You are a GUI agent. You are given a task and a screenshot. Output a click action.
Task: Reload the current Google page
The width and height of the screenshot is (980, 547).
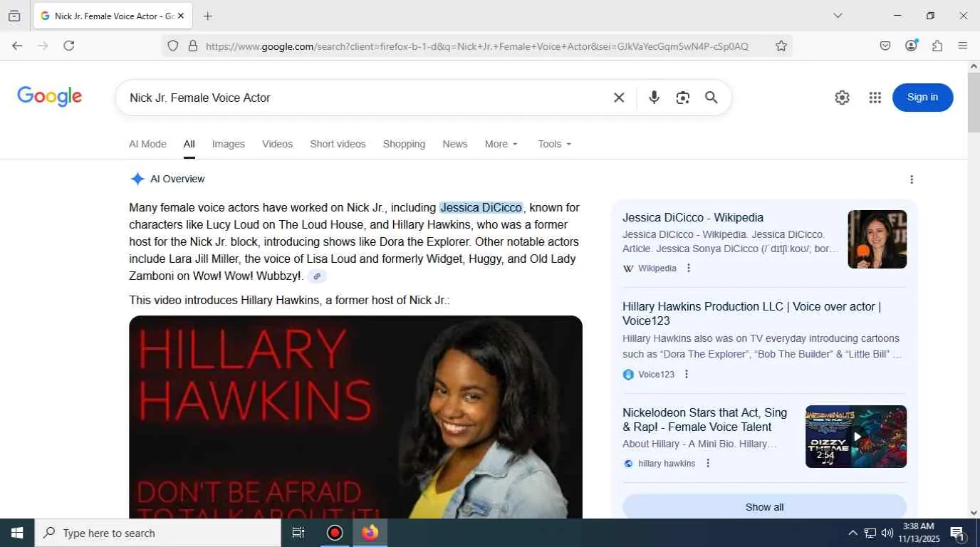69,46
